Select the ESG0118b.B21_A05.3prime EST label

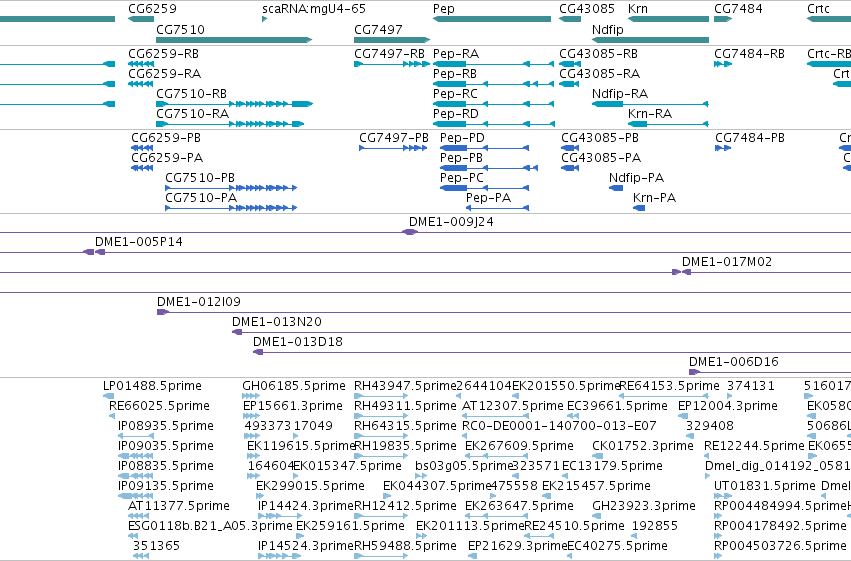tap(210, 526)
